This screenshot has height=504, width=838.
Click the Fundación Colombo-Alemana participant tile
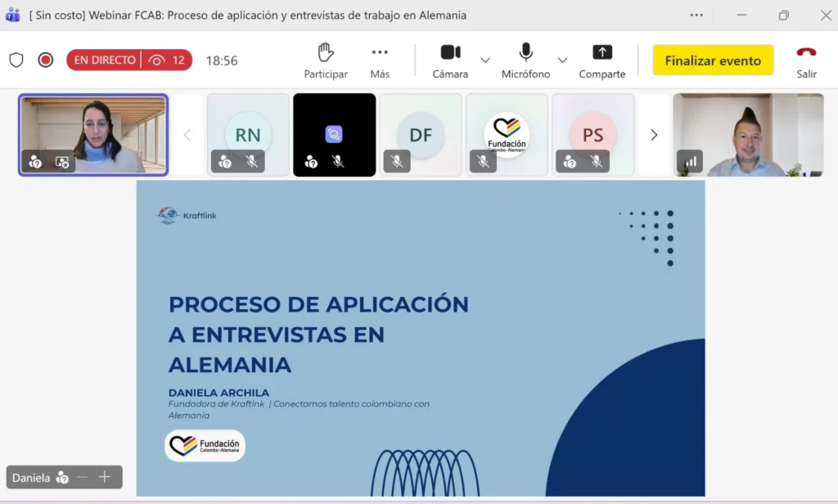[x=507, y=134]
